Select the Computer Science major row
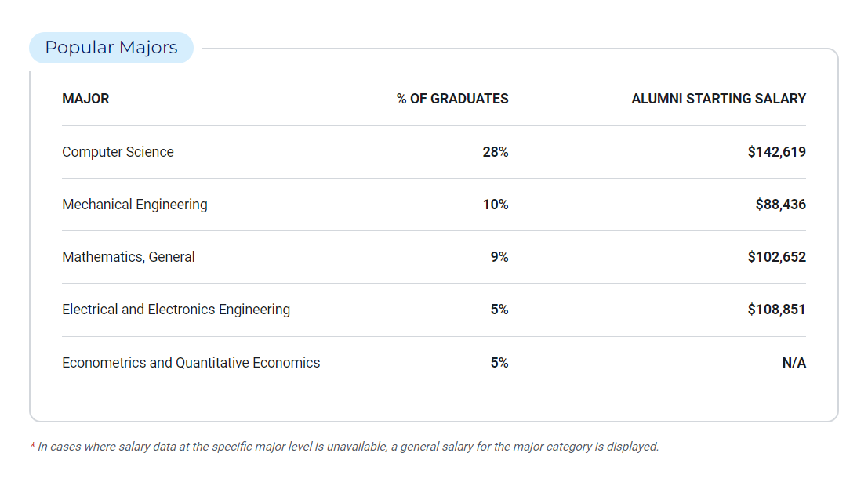The width and height of the screenshot is (868, 478). [x=118, y=152]
